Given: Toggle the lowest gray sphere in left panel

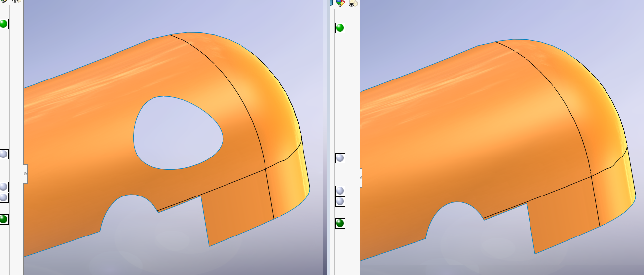Looking at the screenshot, I should click(x=3, y=197).
